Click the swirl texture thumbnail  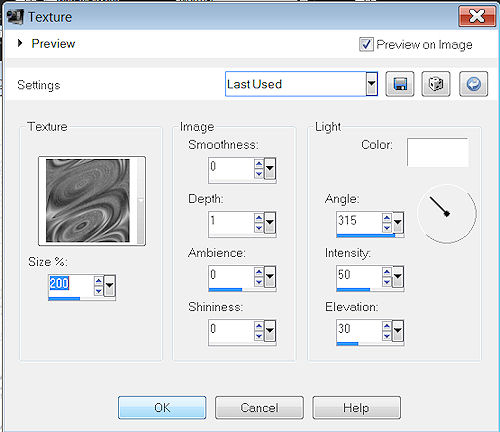[x=88, y=201]
